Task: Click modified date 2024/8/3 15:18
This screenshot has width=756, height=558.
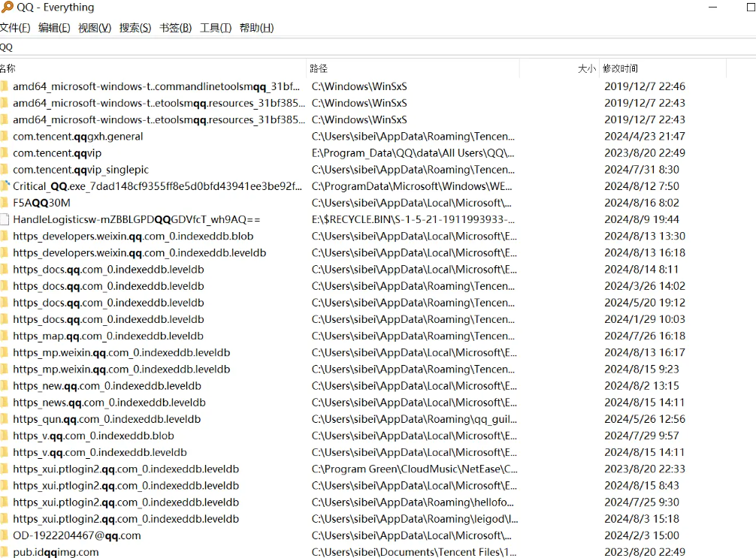Action: [642, 519]
